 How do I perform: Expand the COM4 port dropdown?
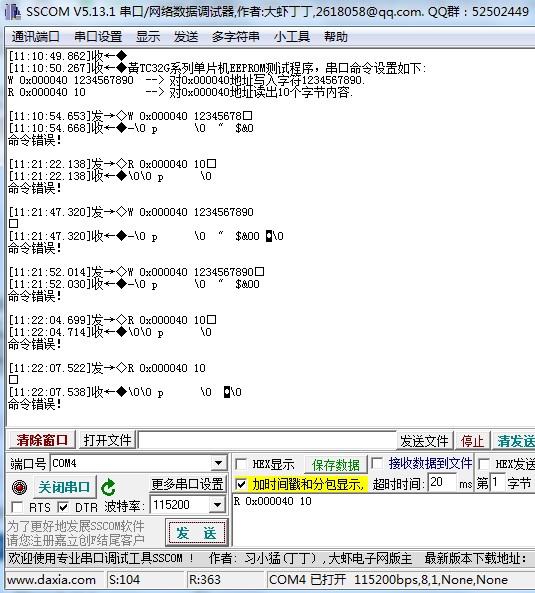click(218, 463)
